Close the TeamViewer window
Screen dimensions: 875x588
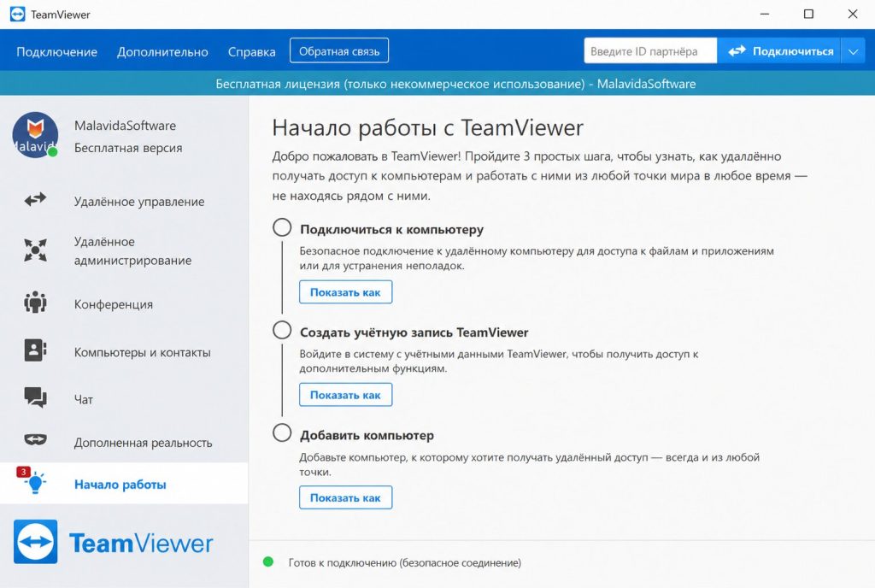853,14
